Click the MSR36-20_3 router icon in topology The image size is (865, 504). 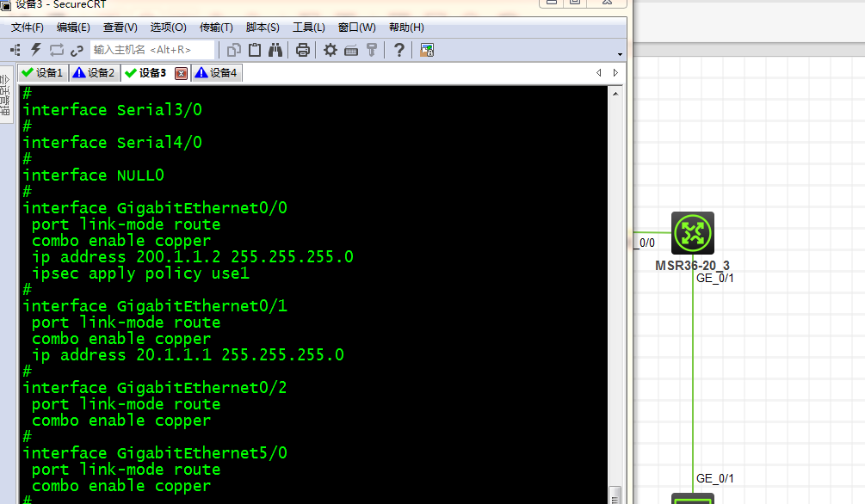692,233
